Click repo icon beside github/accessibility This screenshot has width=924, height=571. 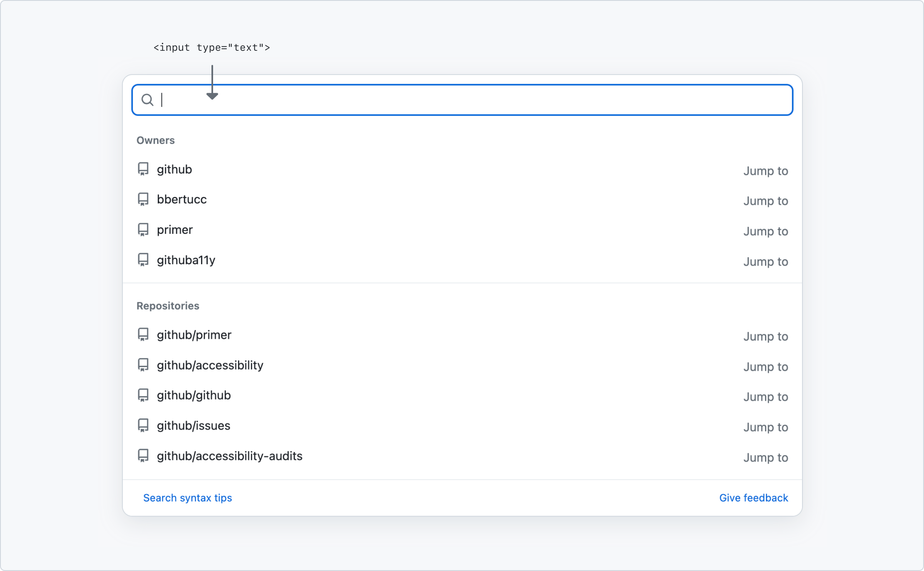[x=143, y=365]
